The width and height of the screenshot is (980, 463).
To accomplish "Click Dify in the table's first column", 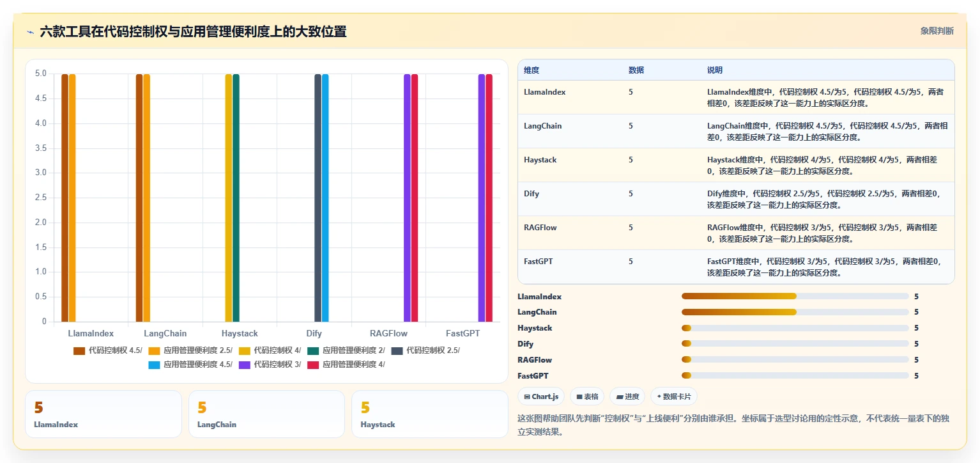I will click(x=532, y=194).
